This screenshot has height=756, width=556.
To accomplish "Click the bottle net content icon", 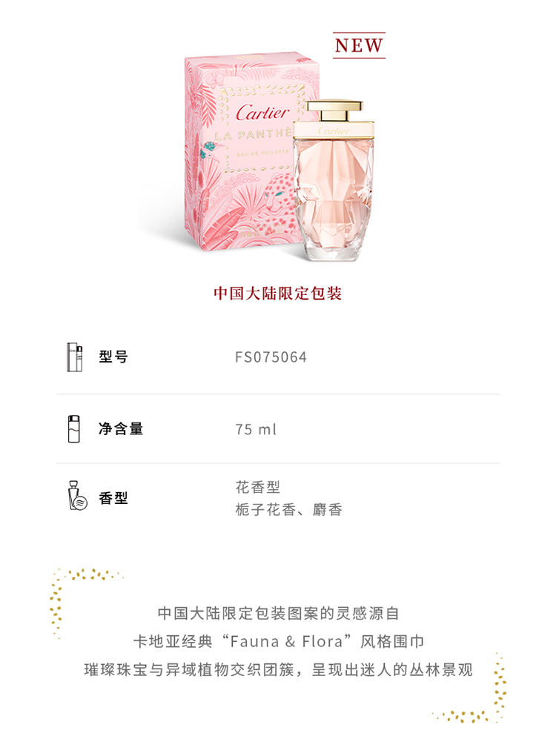I will 74,428.
